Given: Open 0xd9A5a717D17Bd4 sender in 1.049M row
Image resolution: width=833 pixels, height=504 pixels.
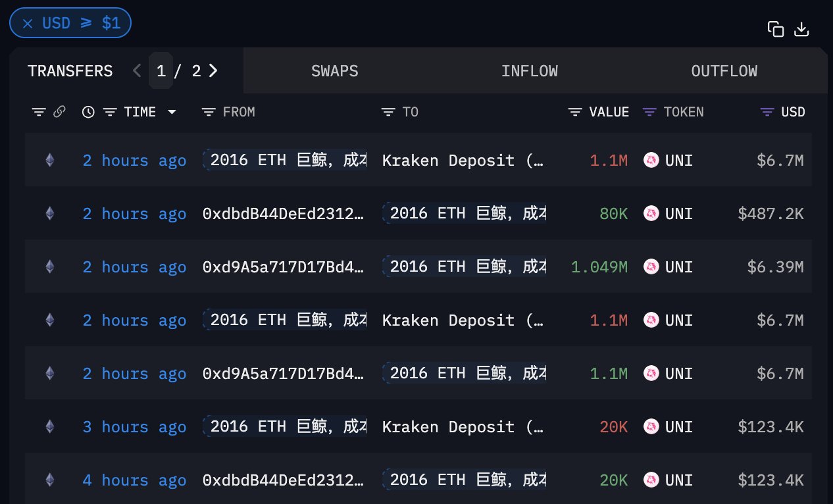Looking at the screenshot, I should point(284,267).
